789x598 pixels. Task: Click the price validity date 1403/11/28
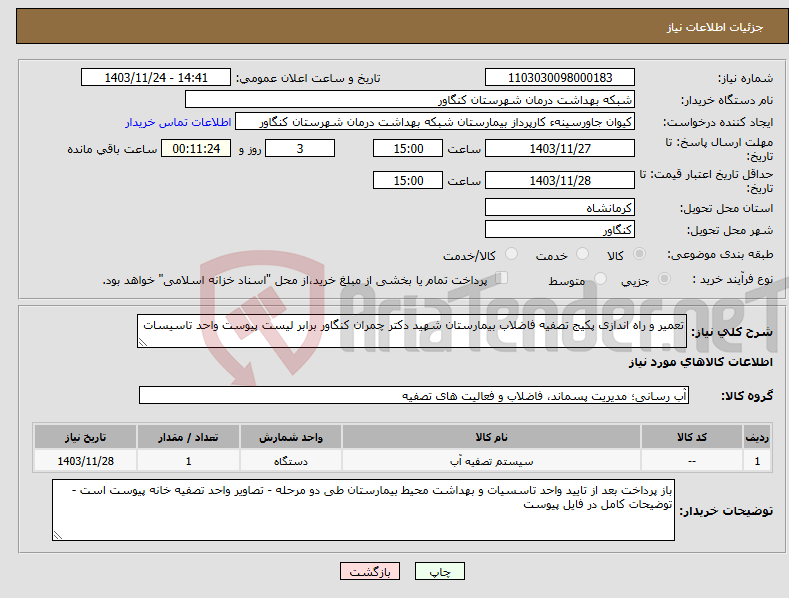[x=560, y=180]
